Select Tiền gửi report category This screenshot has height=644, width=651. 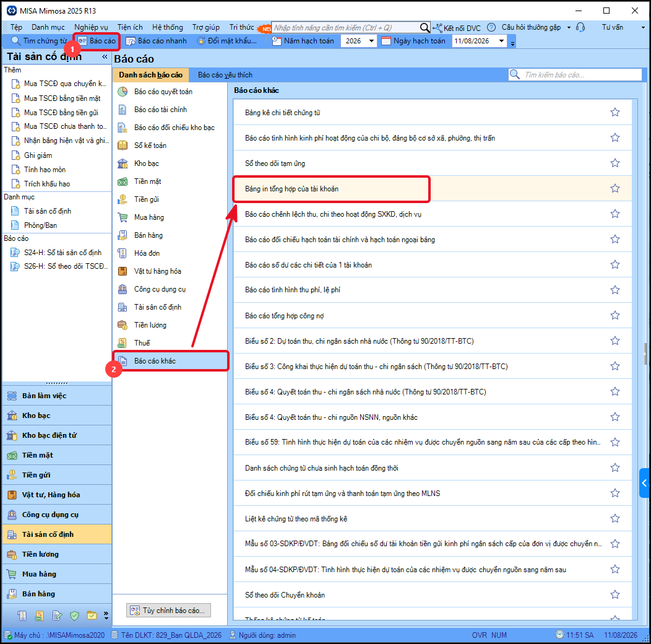pos(170,199)
